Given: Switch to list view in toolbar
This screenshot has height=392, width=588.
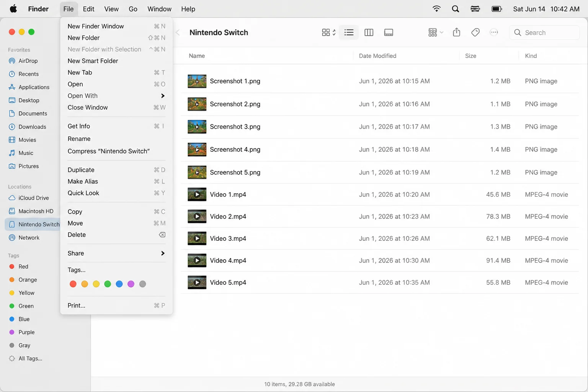Looking at the screenshot, I should [x=349, y=33].
